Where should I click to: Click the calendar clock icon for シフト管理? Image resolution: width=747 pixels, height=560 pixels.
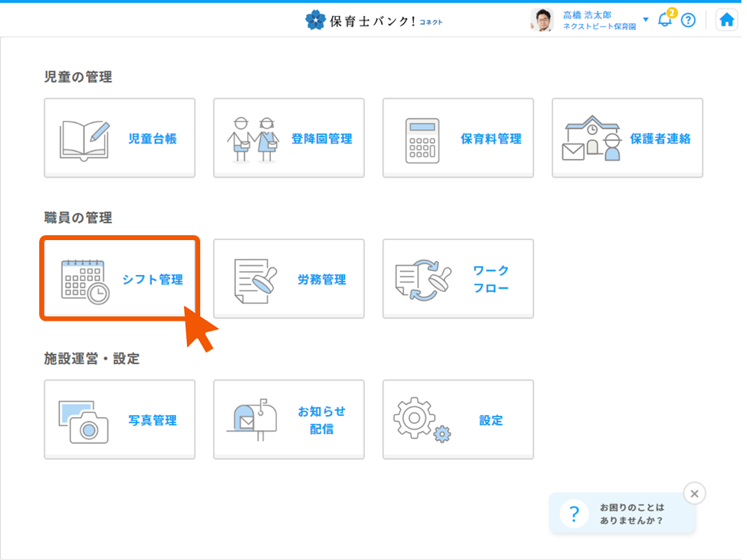[x=85, y=280]
